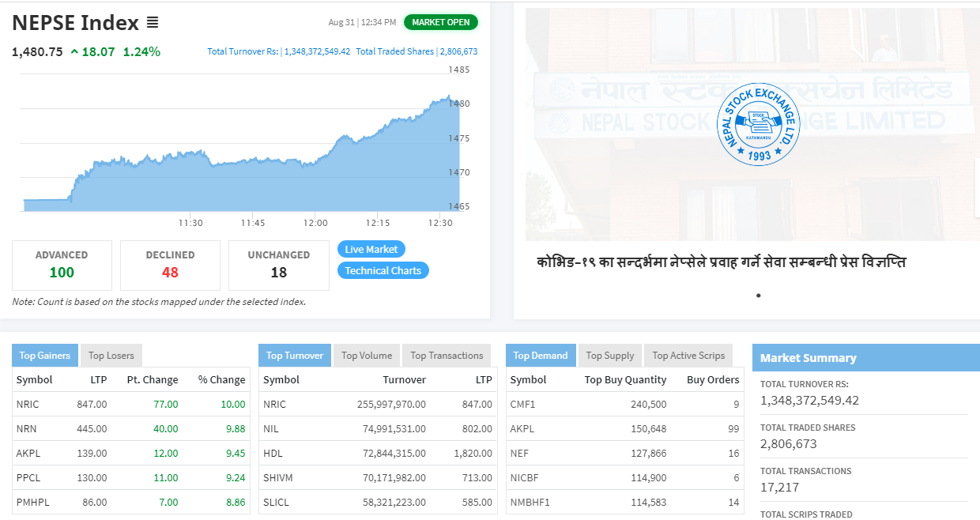Click the MARKET OPEN status badge
The image size is (980, 520).
pyautogui.click(x=440, y=22)
